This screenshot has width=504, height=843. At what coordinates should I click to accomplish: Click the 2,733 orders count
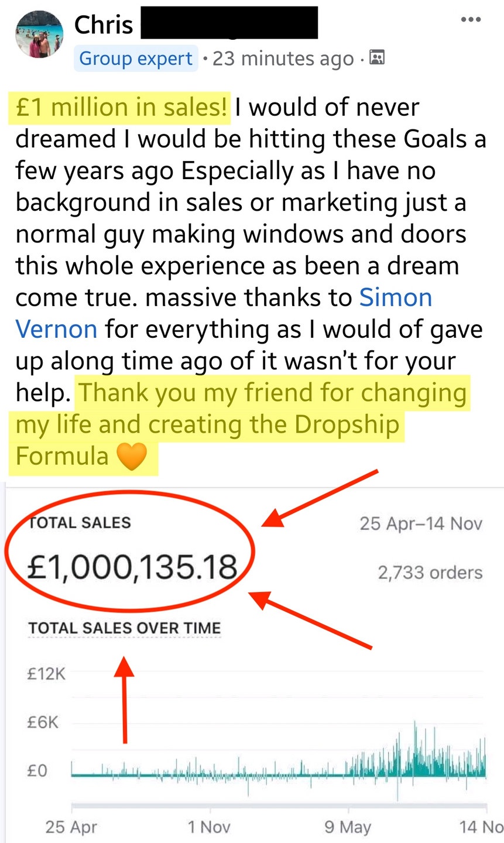coord(430,572)
